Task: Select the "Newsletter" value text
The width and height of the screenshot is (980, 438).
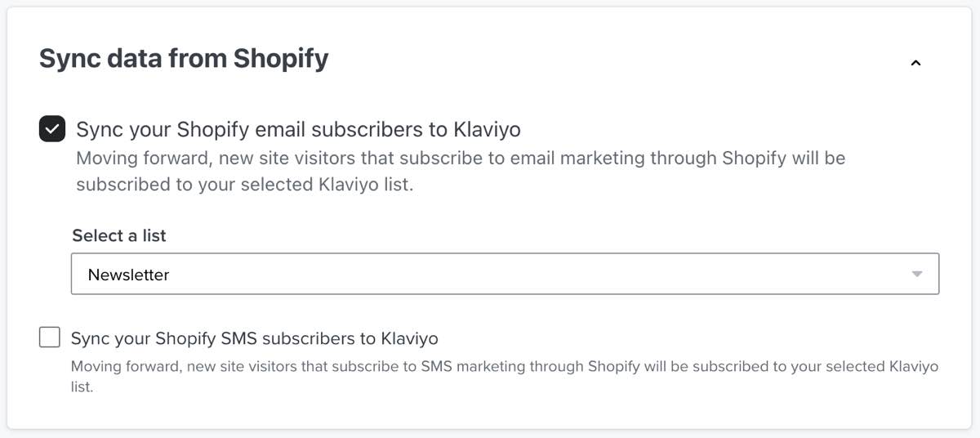Action: (129, 275)
